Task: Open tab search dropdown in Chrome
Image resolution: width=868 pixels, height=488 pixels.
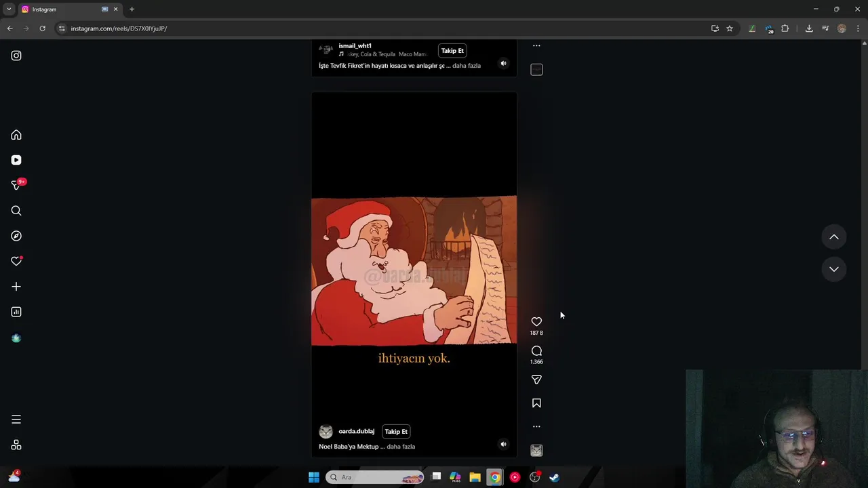Action: tap(9, 9)
